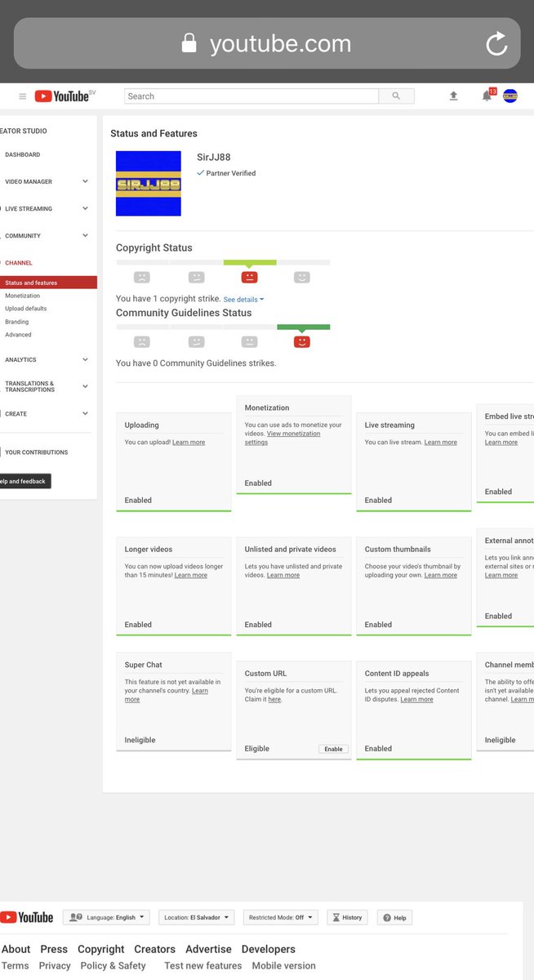
Task: Expand Translations & Transcriptions section
Action: (x=85, y=386)
